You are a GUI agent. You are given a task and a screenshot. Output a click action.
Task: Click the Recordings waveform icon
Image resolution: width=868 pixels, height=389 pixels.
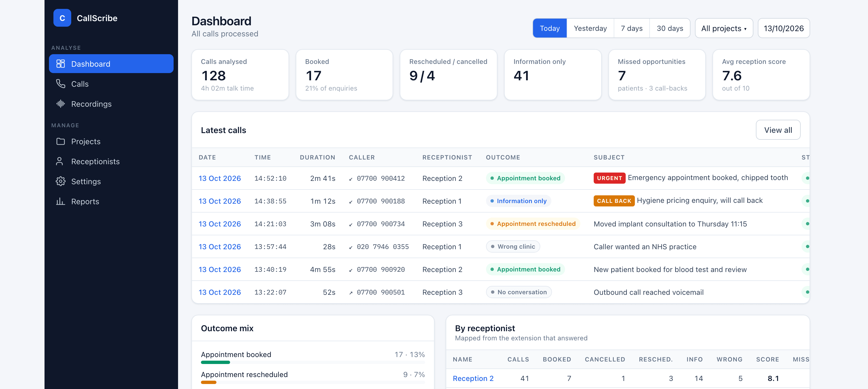point(60,104)
